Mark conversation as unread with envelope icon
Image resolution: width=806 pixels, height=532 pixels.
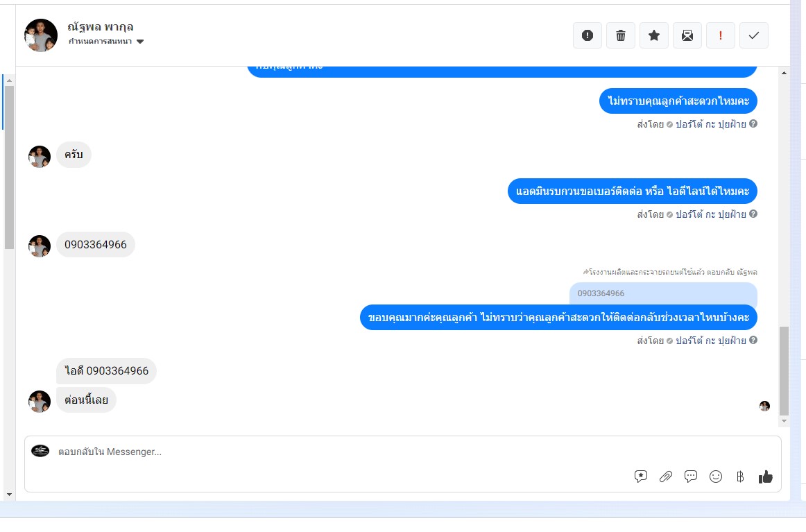click(687, 35)
